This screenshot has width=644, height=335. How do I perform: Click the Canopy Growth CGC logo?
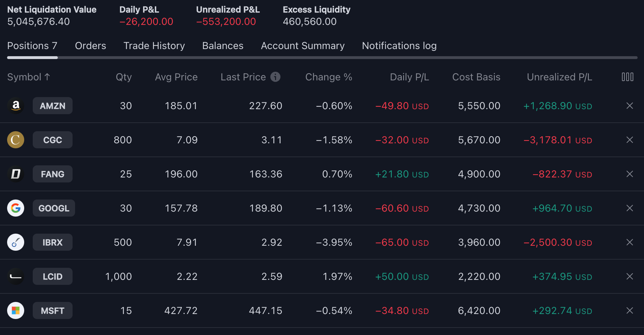(16, 140)
